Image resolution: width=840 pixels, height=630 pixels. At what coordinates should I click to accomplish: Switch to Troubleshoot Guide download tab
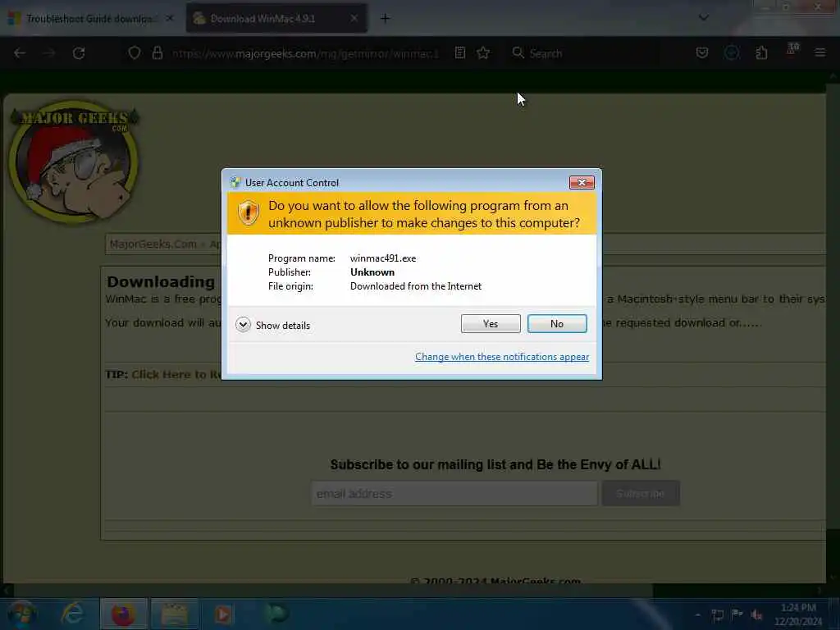coord(90,19)
